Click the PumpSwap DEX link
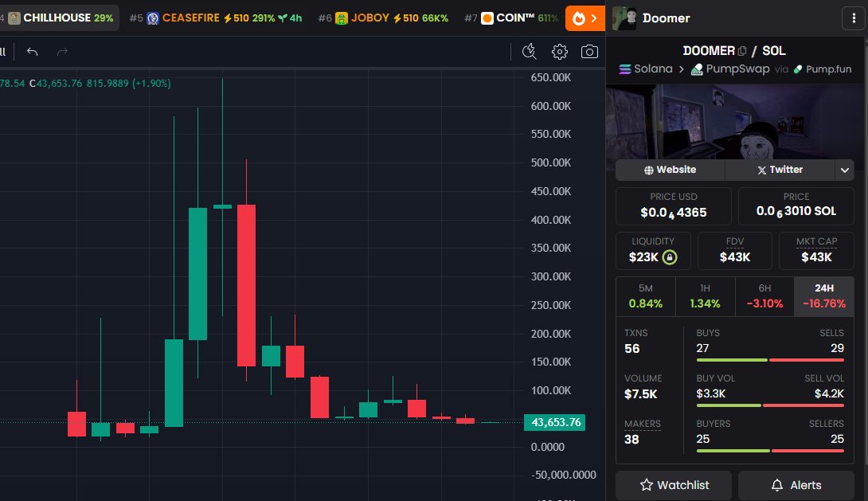This screenshot has width=868, height=501. [x=730, y=69]
